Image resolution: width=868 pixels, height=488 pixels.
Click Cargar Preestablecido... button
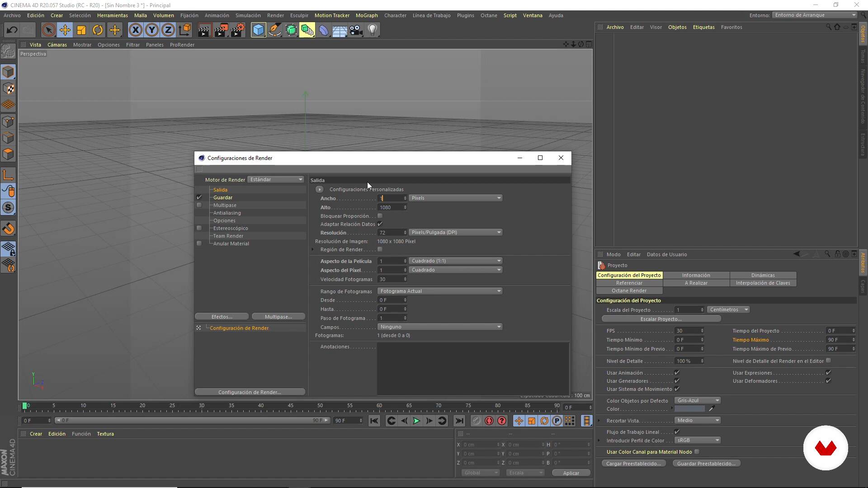(633, 464)
